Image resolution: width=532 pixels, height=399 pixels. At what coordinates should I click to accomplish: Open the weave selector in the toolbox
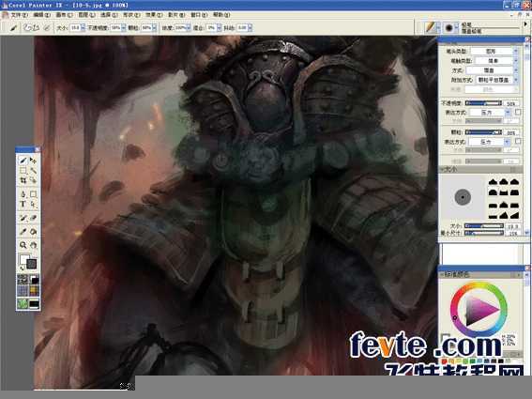[x=34, y=291]
